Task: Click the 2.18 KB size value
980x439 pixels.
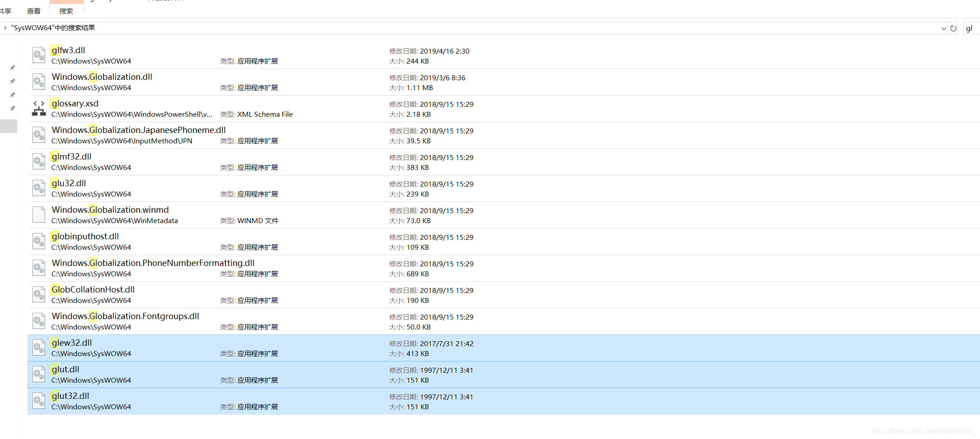Action: tap(419, 114)
